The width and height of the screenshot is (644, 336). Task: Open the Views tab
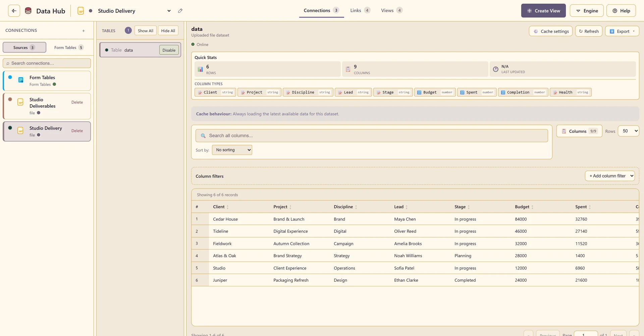391,10
